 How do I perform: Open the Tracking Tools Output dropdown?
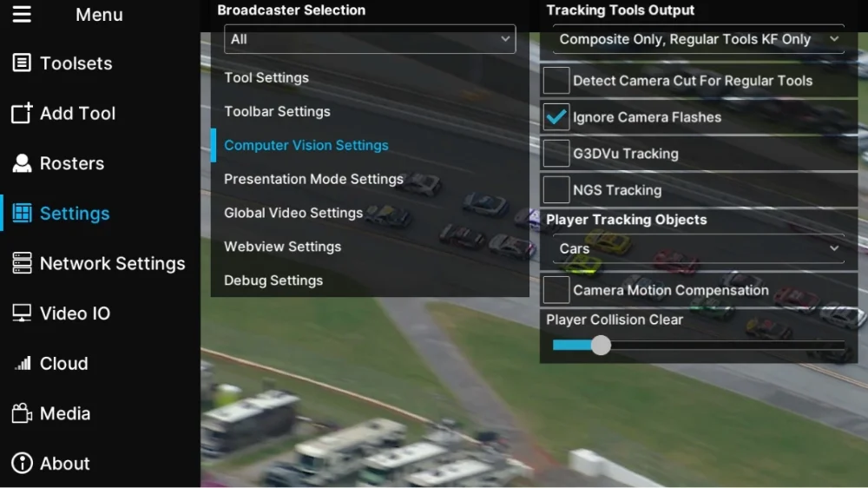click(x=699, y=39)
